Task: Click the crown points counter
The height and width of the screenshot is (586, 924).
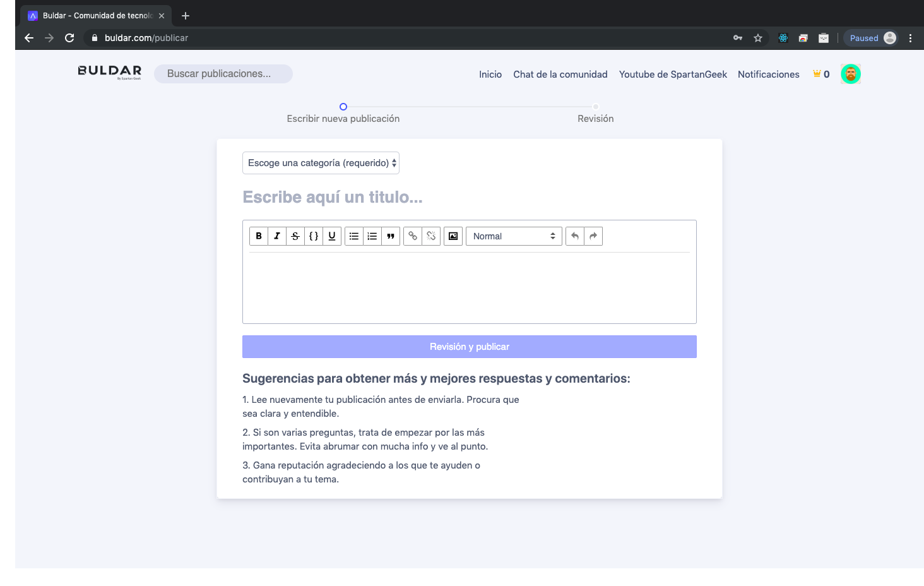Action: tap(821, 74)
